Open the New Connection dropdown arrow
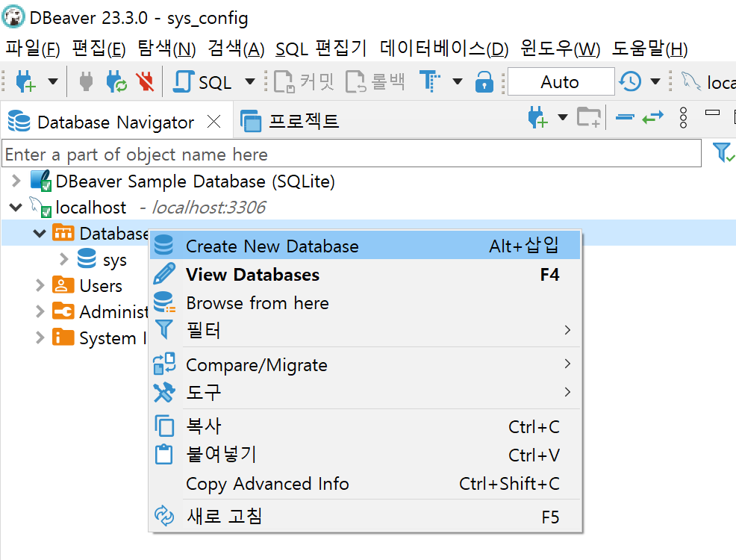Screen dimensions: 736x560 point(53,81)
